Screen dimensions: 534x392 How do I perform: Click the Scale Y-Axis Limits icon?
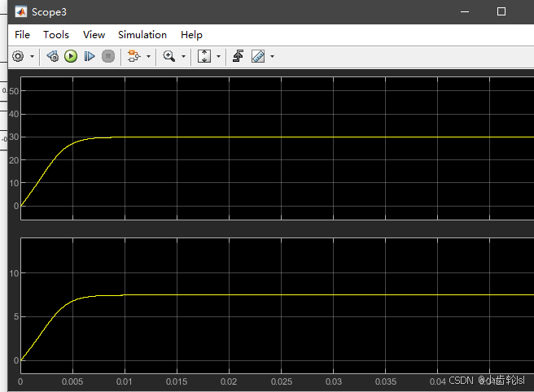(204, 56)
